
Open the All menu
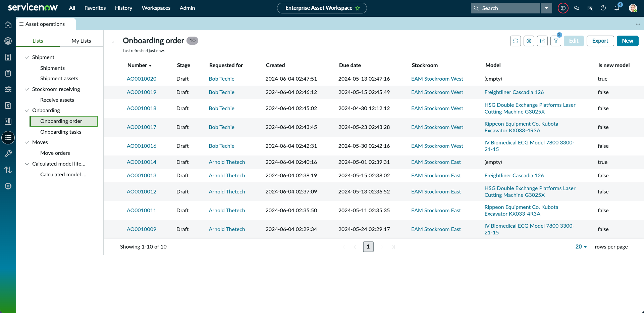(x=72, y=8)
